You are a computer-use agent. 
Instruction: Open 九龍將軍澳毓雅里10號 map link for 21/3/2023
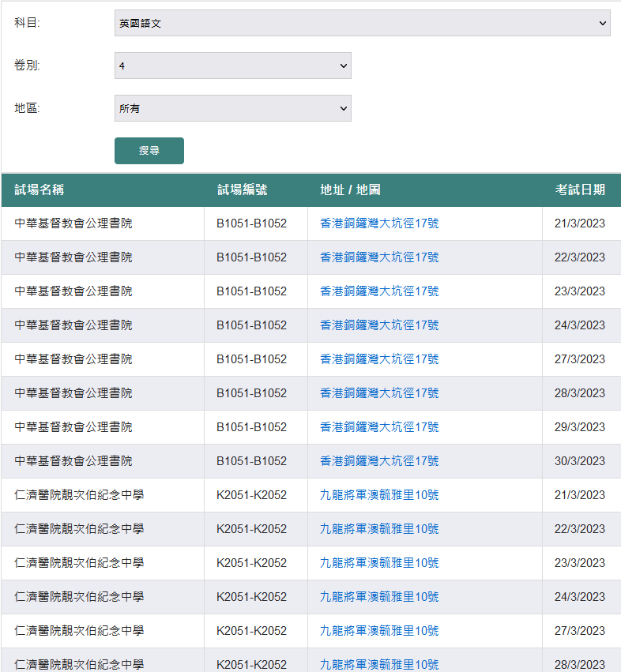(x=379, y=494)
